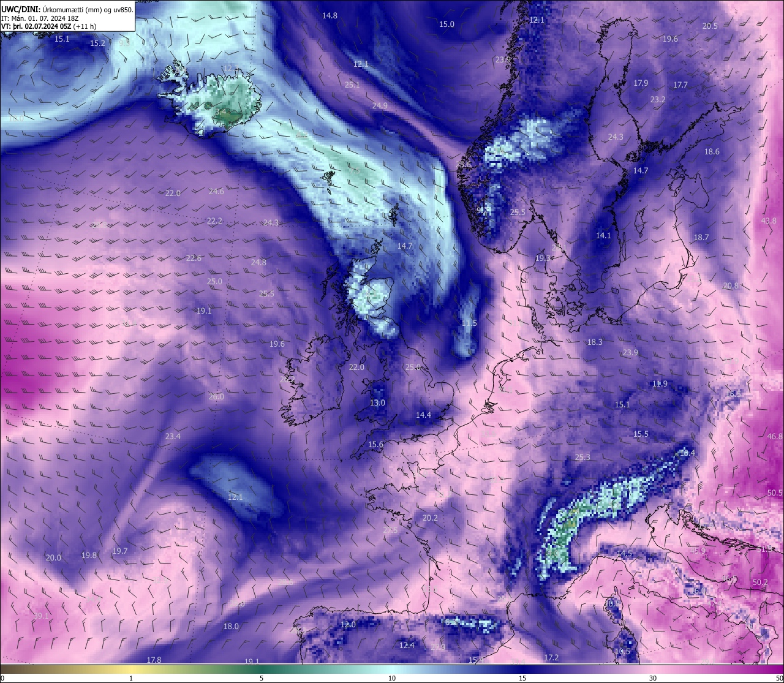
Task: Click the 43.8 value label
Action: [769, 221]
